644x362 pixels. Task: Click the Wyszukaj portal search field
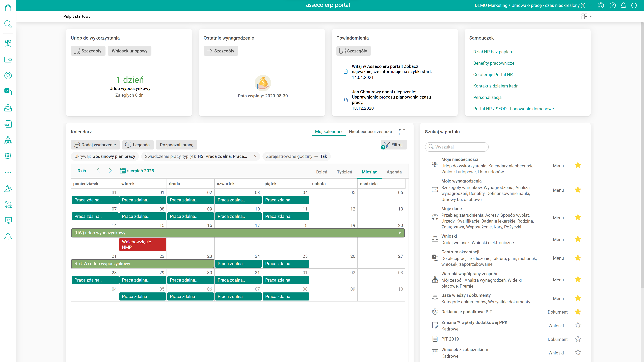pyautogui.click(x=457, y=147)
